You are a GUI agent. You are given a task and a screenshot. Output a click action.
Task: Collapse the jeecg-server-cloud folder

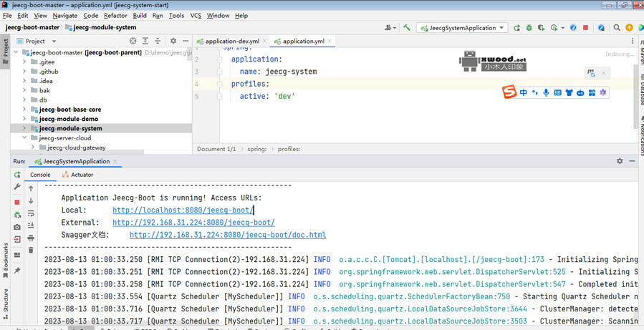coord(24,138)
